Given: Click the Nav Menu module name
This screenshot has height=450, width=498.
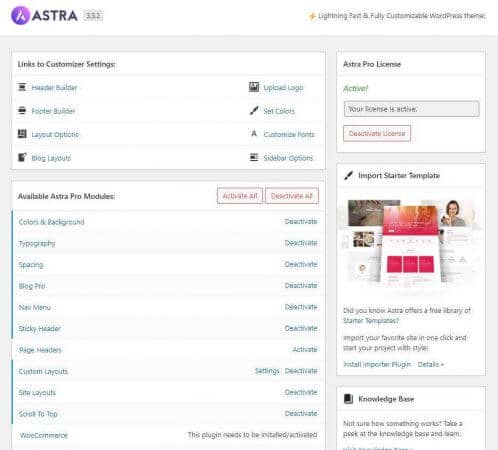Looking at the screenshot, I should click(x=35, y=307).
